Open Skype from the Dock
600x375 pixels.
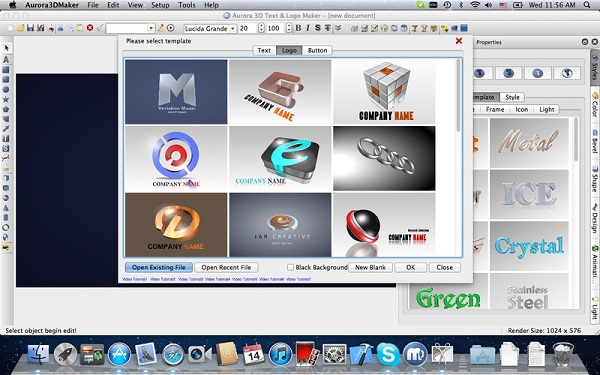click(388, 354)
